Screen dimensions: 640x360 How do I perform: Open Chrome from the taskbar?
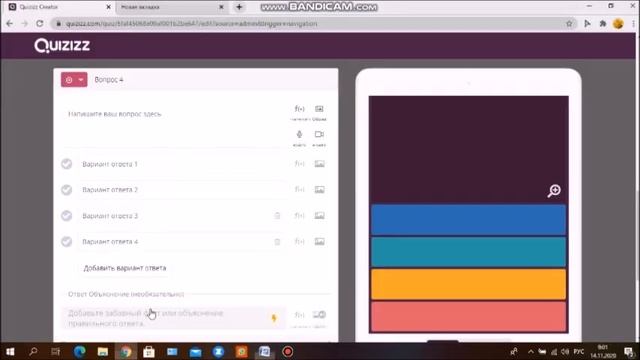tap(126, 351)
